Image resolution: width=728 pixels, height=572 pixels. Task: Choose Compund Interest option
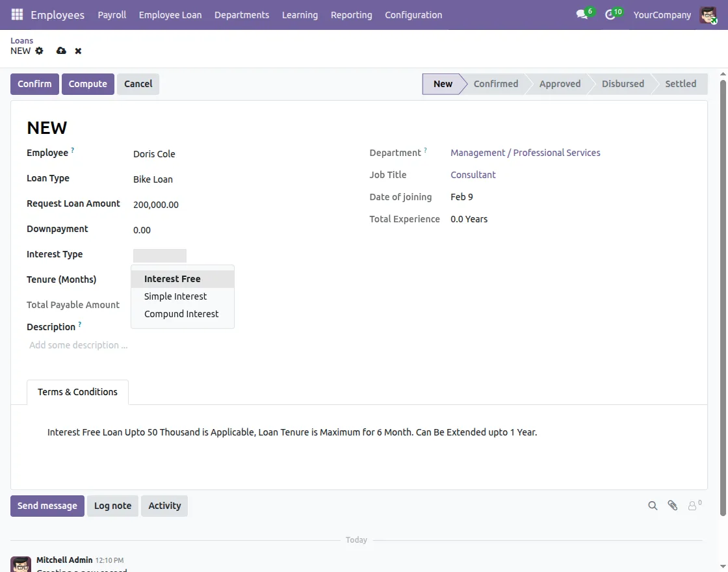click(181, 313)
